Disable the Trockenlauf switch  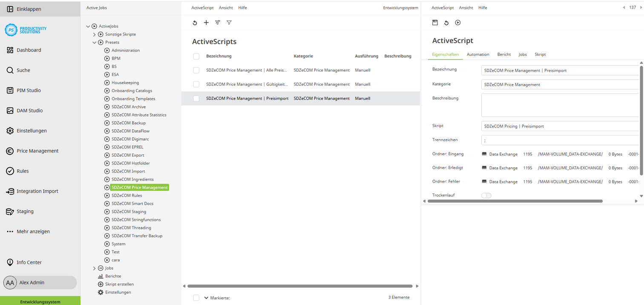(x=486, y=195)
